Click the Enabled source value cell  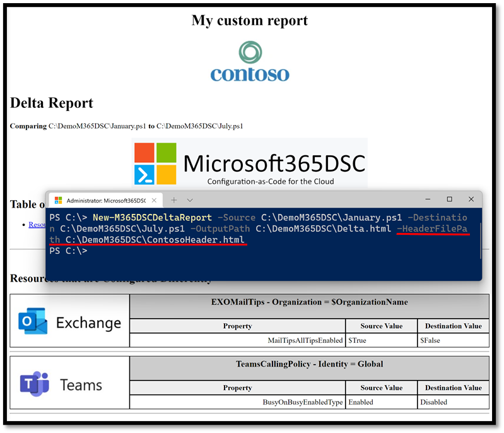pos(381,402)
